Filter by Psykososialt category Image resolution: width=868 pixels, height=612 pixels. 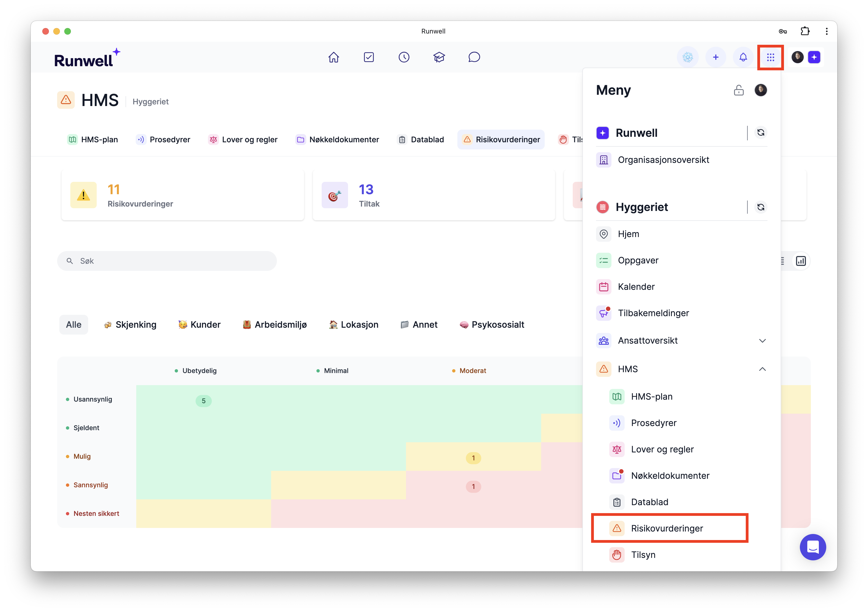coord(492,325)
